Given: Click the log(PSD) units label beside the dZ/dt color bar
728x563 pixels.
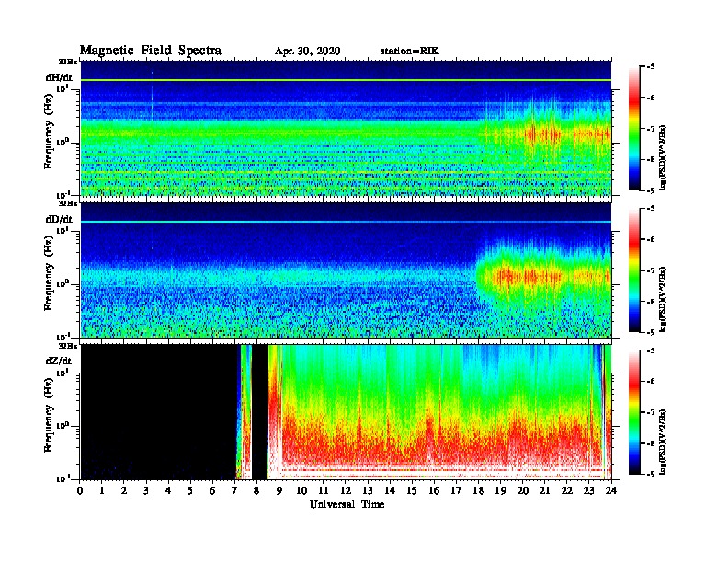Looking at the screenshot, I should tap(663, 442).
